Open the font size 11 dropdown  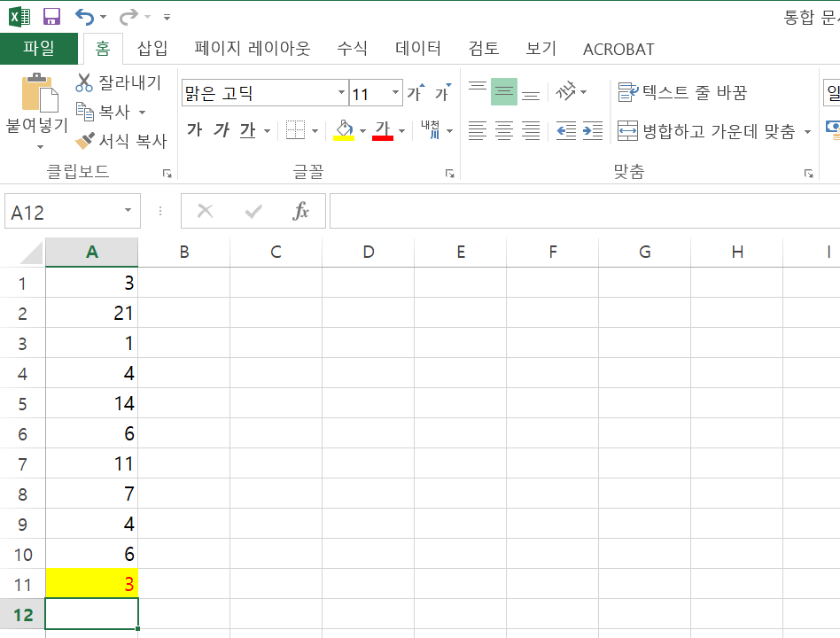395,93
